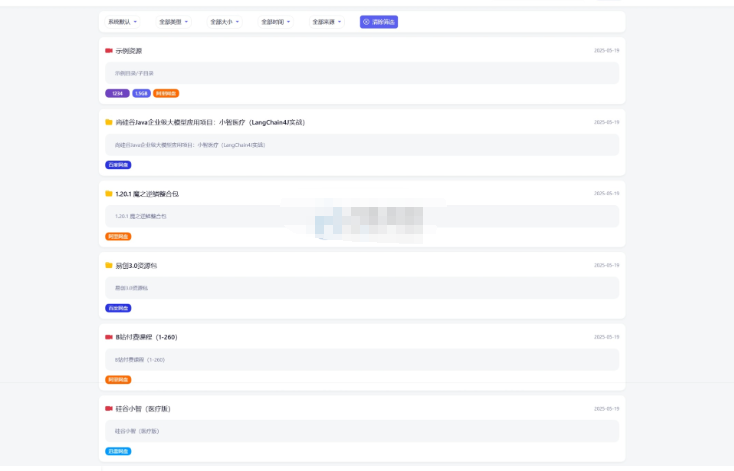
Task: Open the 硅谷小智 (医疗版) title
Action: pos(143,409)
